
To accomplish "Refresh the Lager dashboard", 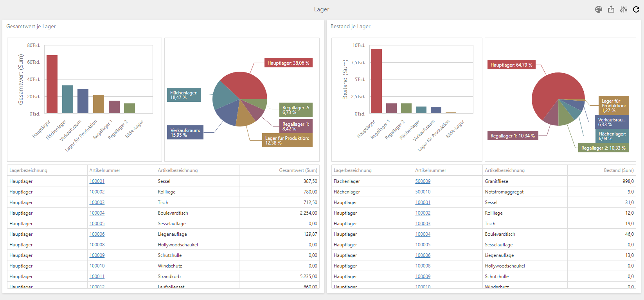I will point(636,9).
